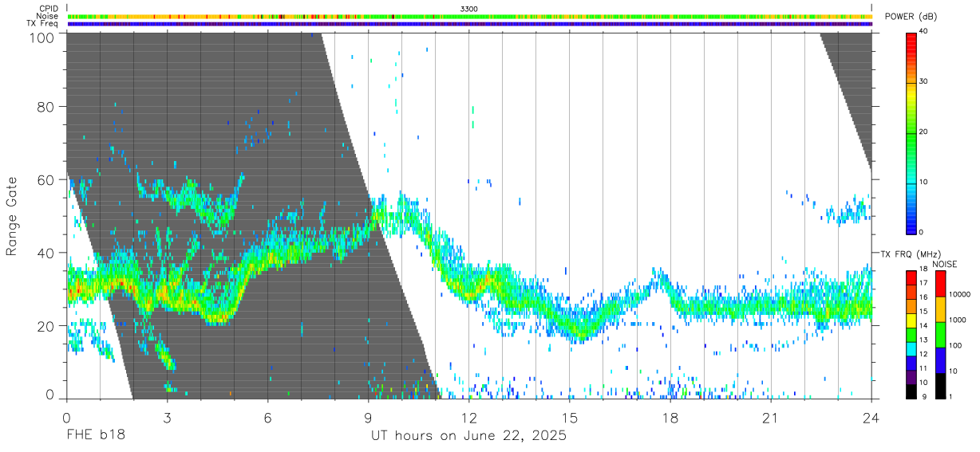Click the Range Gate axis tick 100
Viewport: 980px width, 452px height.
(x=42, y=37)
